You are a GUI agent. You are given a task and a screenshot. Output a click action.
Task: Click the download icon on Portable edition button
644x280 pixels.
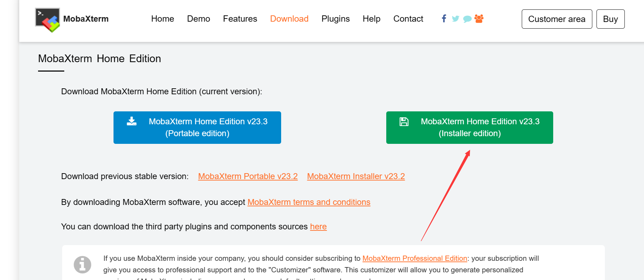(132, 121)
